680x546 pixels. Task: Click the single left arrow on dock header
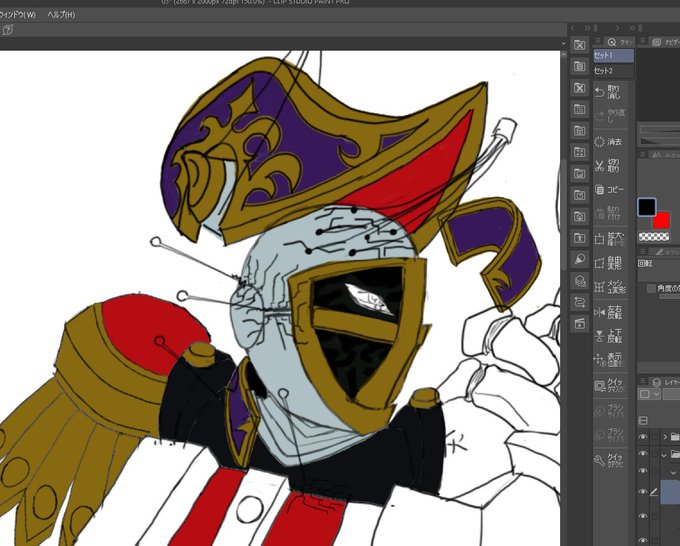click(x=573, y=28)
